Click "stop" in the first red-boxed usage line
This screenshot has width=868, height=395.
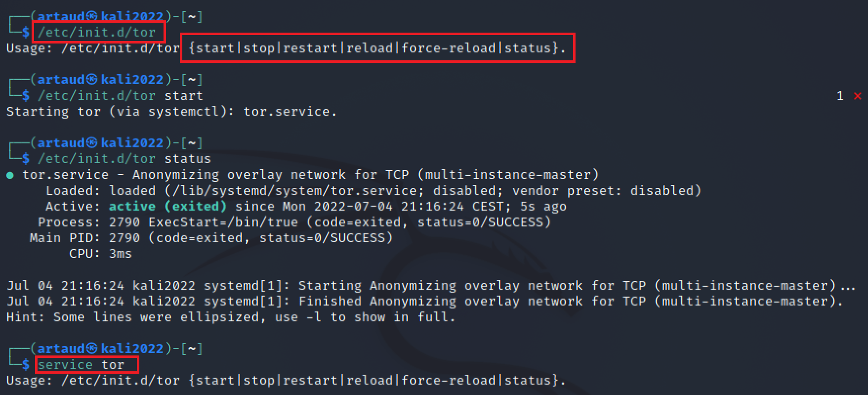[259, 48]
